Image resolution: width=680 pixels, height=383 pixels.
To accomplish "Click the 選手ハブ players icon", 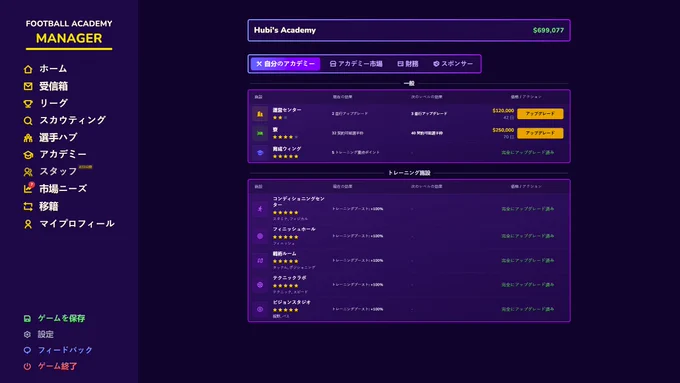I will (x=28, y=138).
